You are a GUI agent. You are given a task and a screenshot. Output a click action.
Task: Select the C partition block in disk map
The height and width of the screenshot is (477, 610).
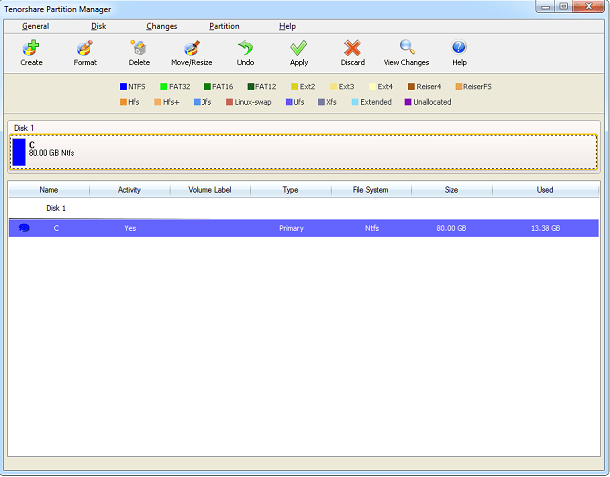(x=303, y=152)
